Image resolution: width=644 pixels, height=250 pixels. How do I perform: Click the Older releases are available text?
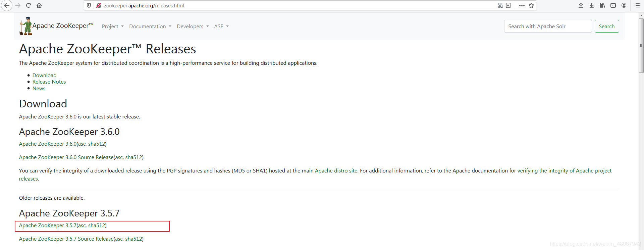52,198
